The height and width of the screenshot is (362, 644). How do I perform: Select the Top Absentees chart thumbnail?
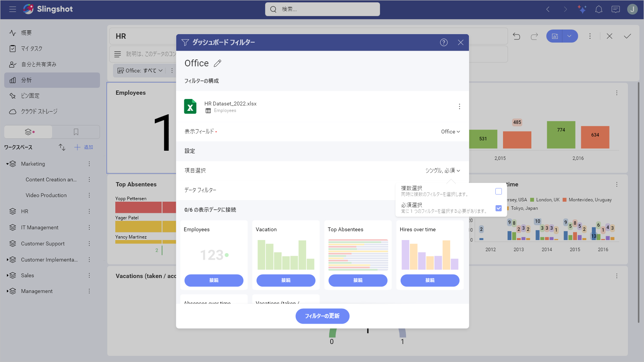click(358, 255)
